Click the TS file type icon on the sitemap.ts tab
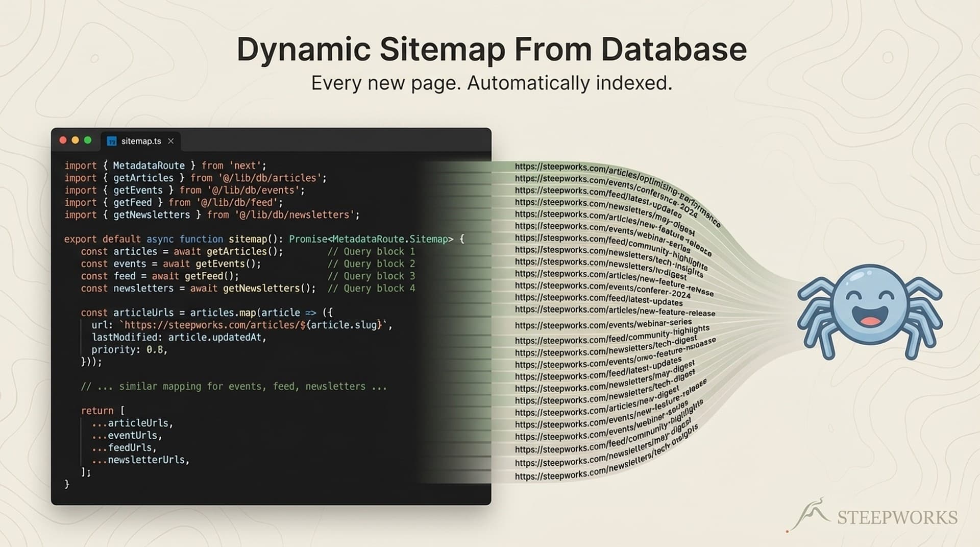Image resolution: width=980 pixels, height=547 pixels. (x=110, y=141)
